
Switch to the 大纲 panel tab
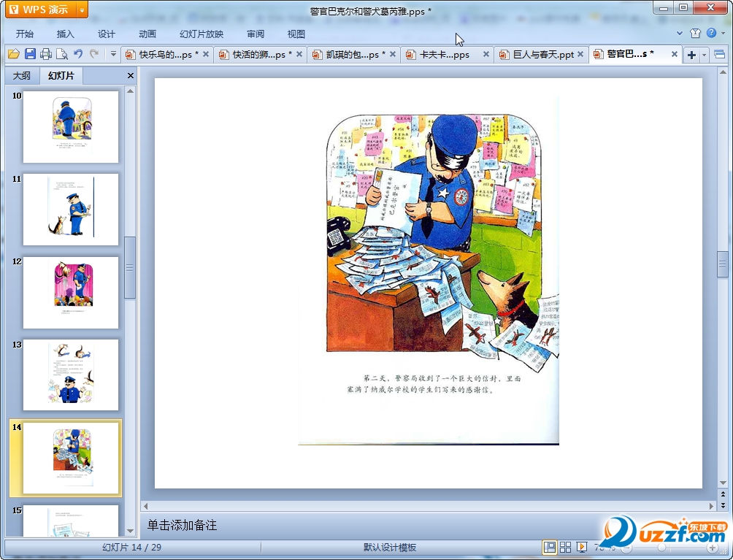21,76
